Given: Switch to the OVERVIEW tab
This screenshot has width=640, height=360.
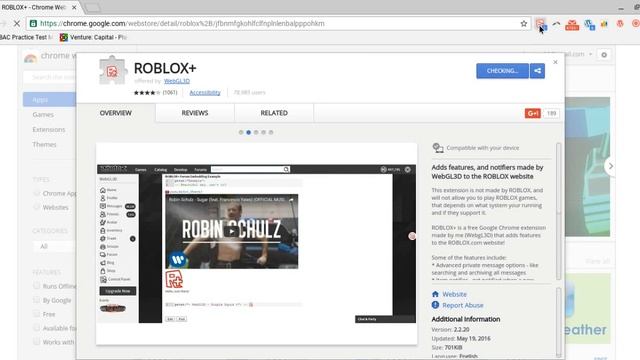Looking at the screenshot, I should coord(116,113).
